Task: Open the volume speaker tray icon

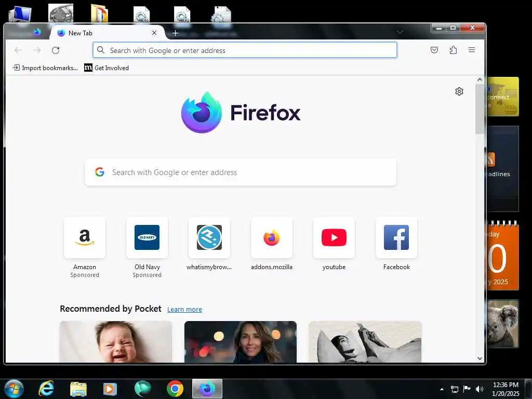Action: tap(479, 389)
